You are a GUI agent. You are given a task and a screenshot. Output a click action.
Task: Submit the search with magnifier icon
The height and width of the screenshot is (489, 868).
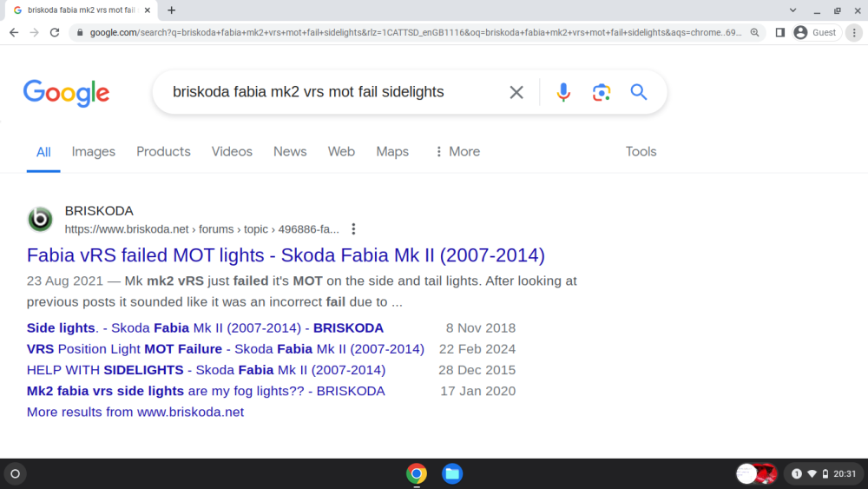(638, 92)
